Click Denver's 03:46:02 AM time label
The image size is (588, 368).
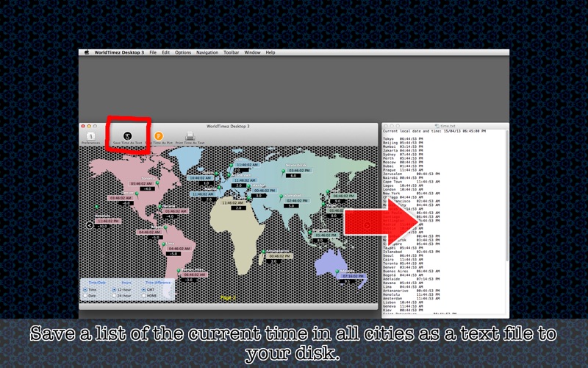coord(121,198)
